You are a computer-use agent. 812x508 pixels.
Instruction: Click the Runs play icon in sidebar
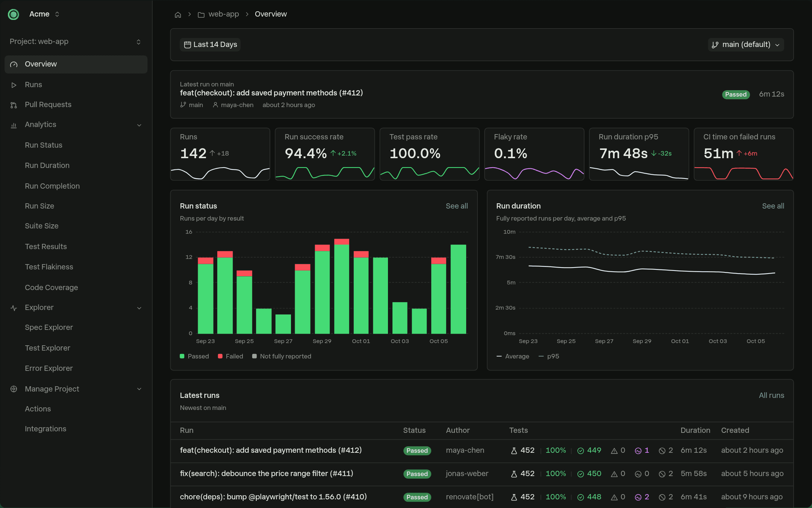14,85
